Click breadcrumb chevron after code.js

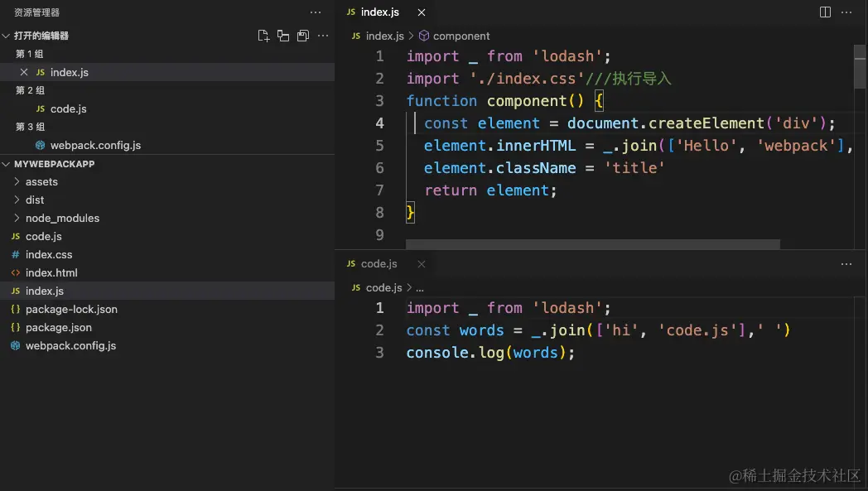coord(409,287)
